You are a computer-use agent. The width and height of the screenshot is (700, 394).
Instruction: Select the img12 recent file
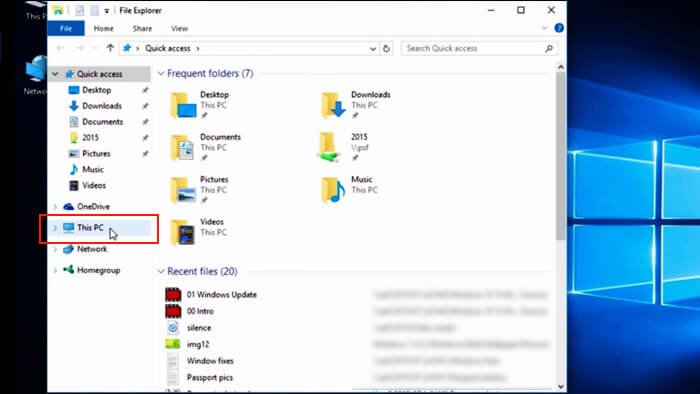(198, 344)
